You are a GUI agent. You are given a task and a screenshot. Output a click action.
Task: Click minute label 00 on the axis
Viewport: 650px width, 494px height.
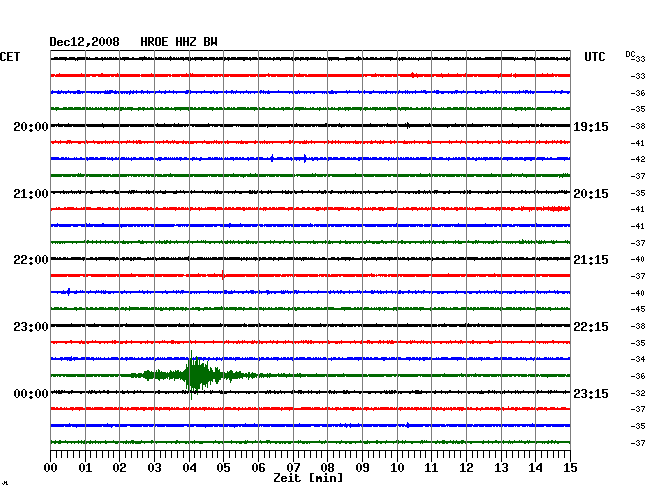point(50,468)
